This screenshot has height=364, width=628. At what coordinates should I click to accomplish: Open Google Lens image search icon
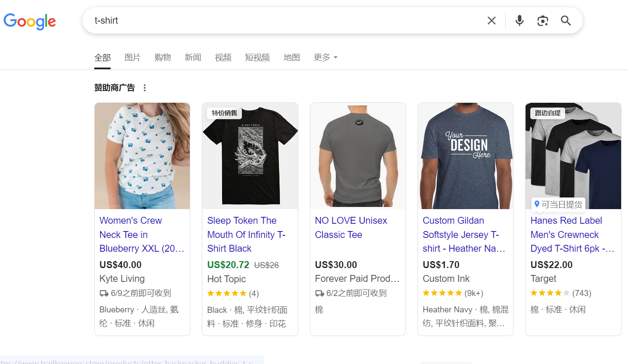tap(543, 21)
